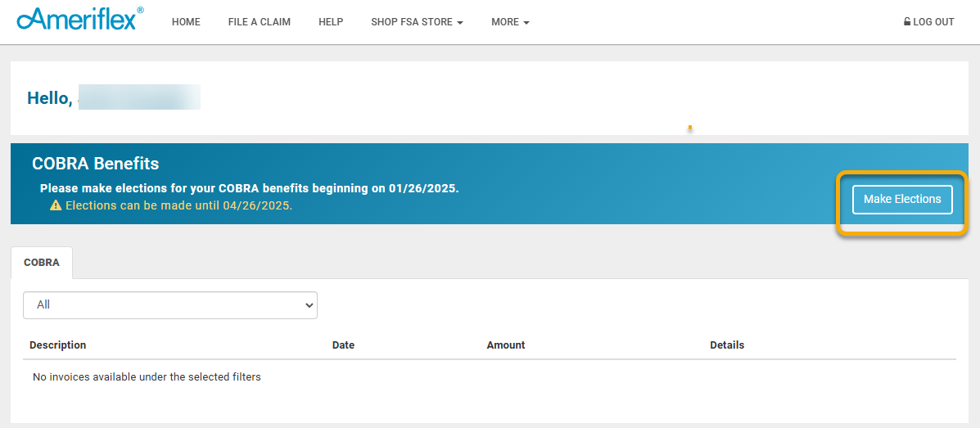Click the Details column header
980x428 pixels.
click(x=727, y=345)
